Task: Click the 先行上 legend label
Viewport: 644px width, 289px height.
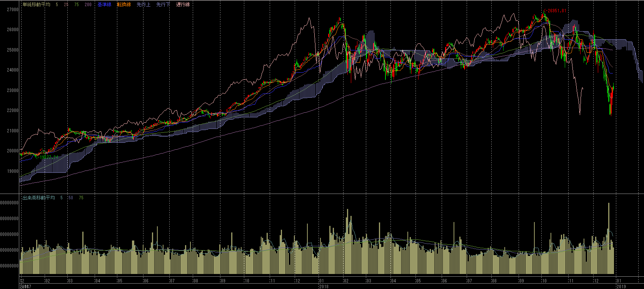Action: tap(143, 5)
